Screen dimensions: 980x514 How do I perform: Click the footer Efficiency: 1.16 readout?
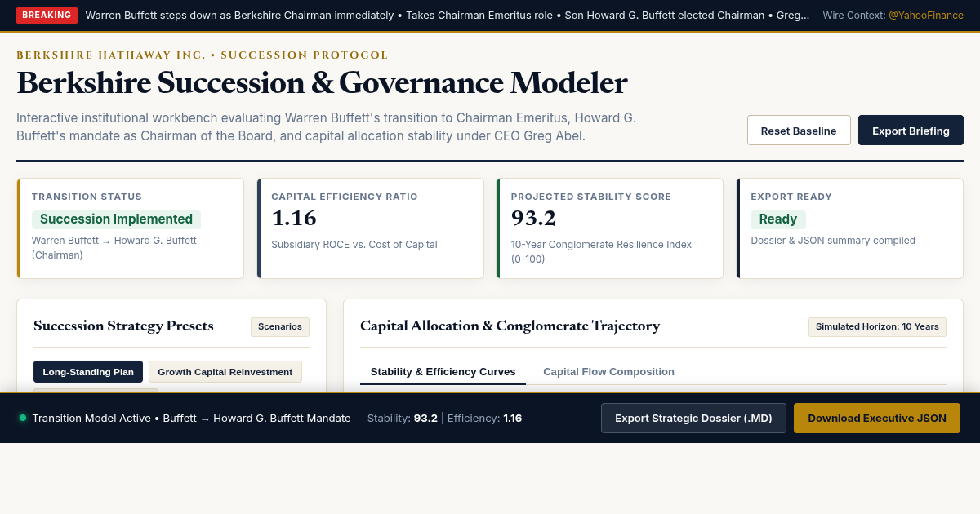point(484,418)
